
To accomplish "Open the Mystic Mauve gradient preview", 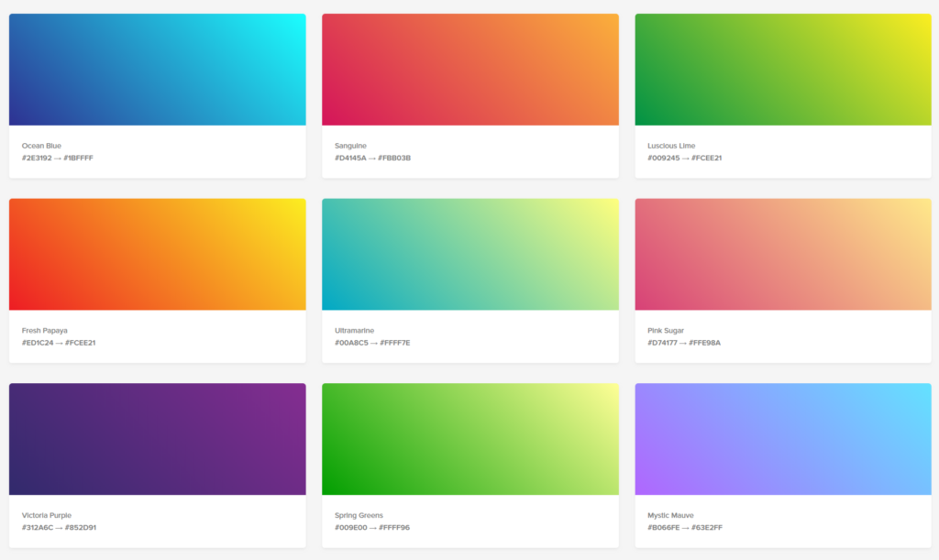I will (x=783, y=438).
